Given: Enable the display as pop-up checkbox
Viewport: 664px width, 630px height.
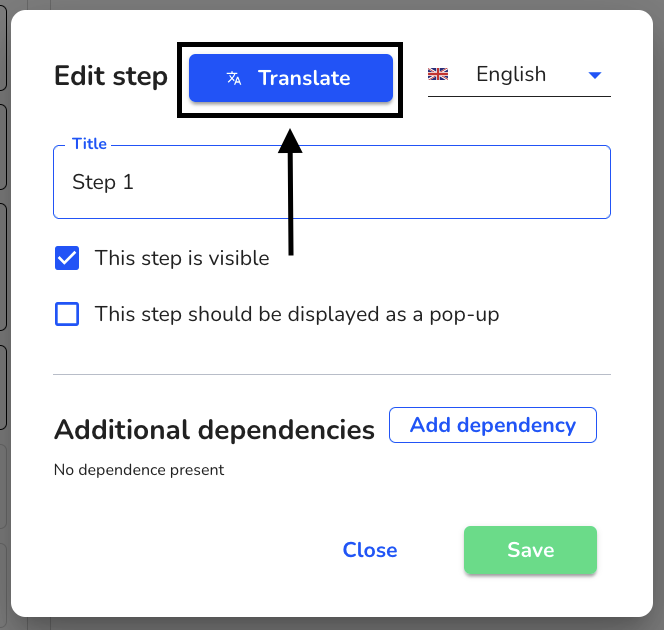Looking at the screenshot, I should tap(67, 314).
